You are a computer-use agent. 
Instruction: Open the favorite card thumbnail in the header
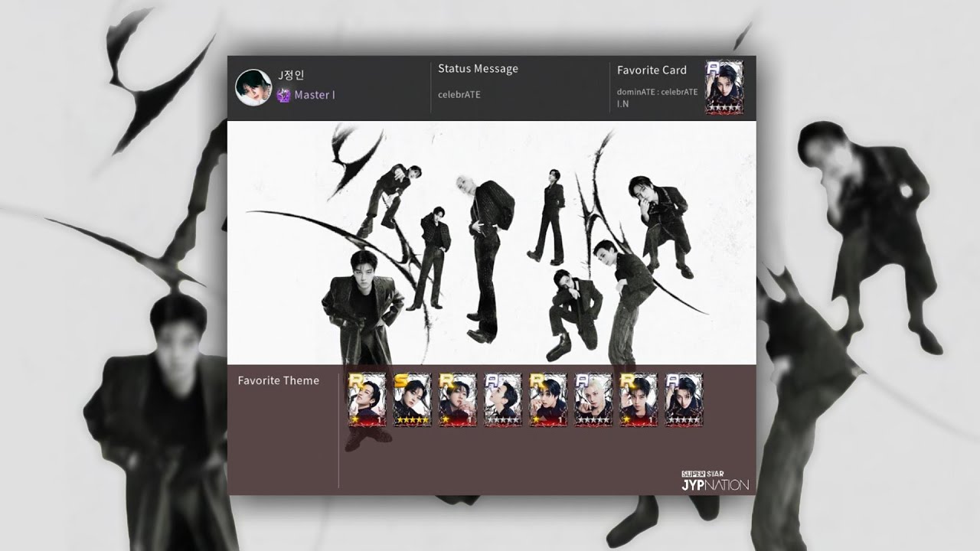pyautogui.click(x=724, y=87)
